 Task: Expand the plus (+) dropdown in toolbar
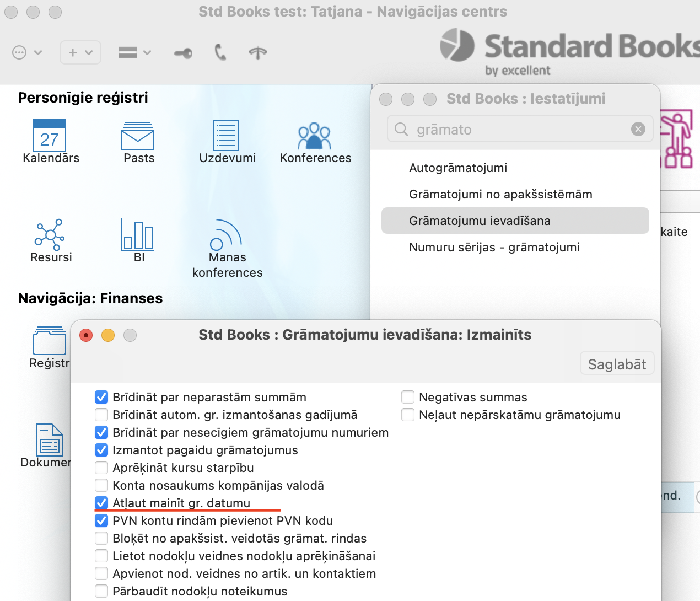click(80, 53)
